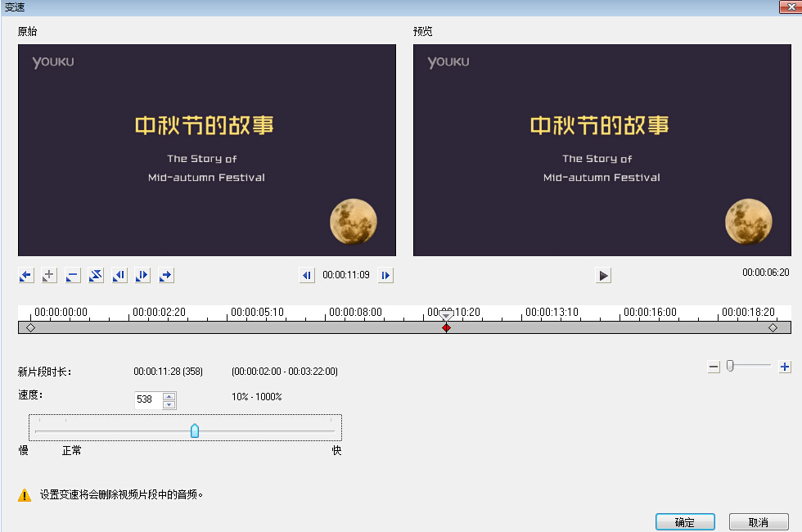Move keyframe to the right icon
Viewport: 802px width, 532px height.
click(142, 276)
